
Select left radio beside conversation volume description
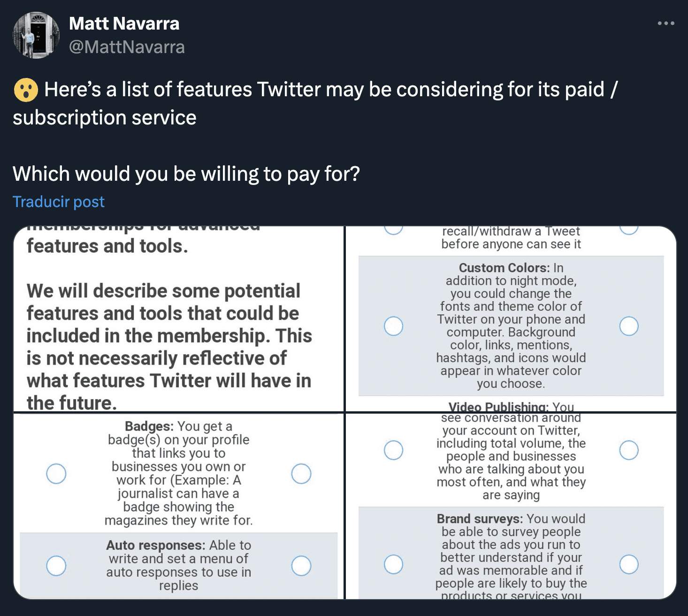(393, 450)
